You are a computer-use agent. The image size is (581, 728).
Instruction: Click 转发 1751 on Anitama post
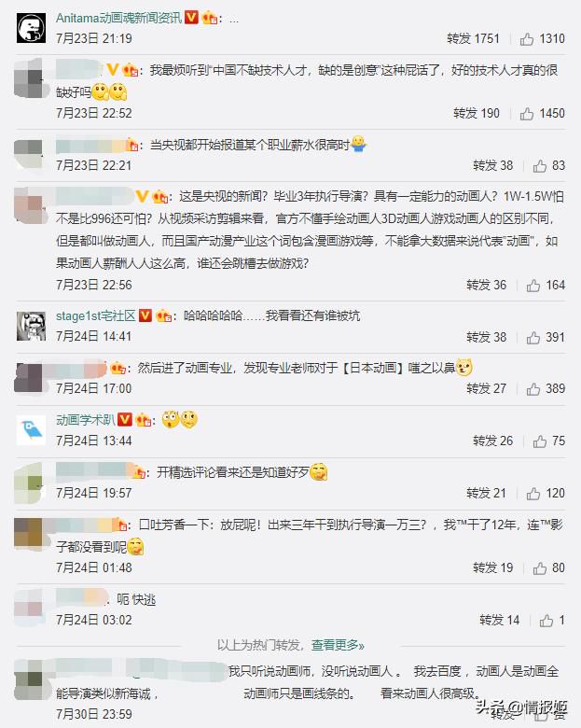pyautogui.click(x=473, y=38)
